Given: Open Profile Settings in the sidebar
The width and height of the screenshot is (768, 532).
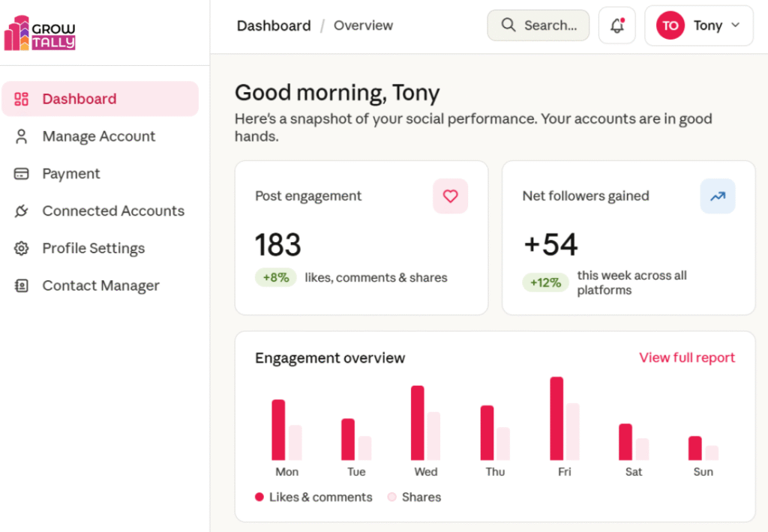Looking at the screenshot, I should click(x=100, y=248).
